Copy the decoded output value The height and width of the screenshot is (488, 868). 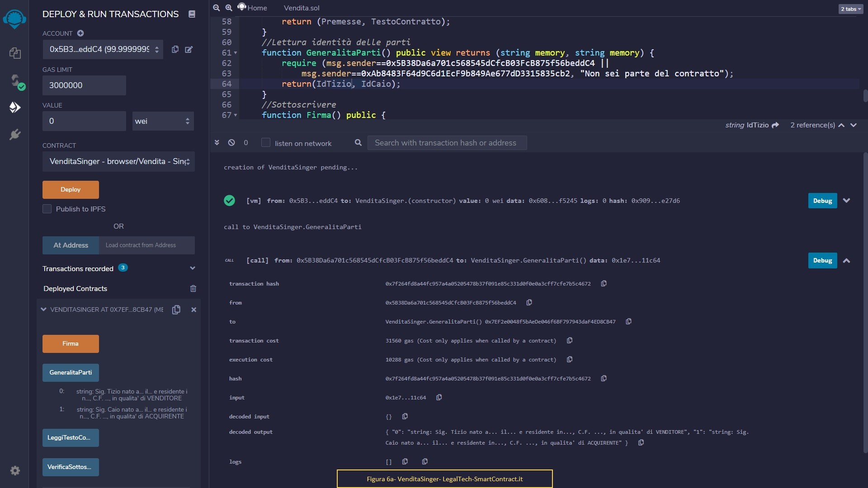coord(641,442)
